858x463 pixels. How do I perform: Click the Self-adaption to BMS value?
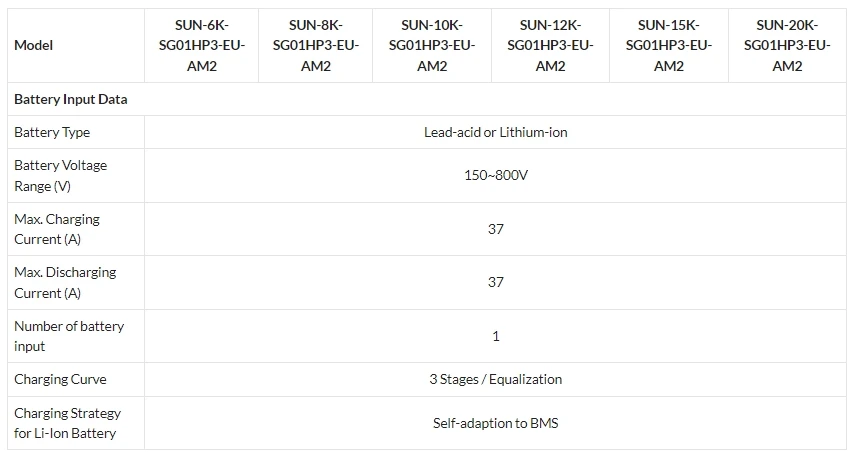point(495,423)
